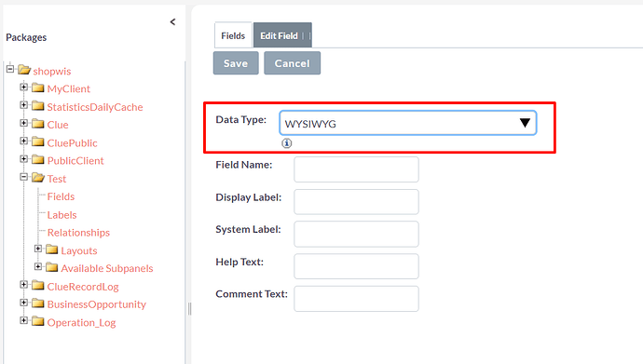Open the ClueRecordLog module link
643x364 pixels.
[x=83, y=287]
